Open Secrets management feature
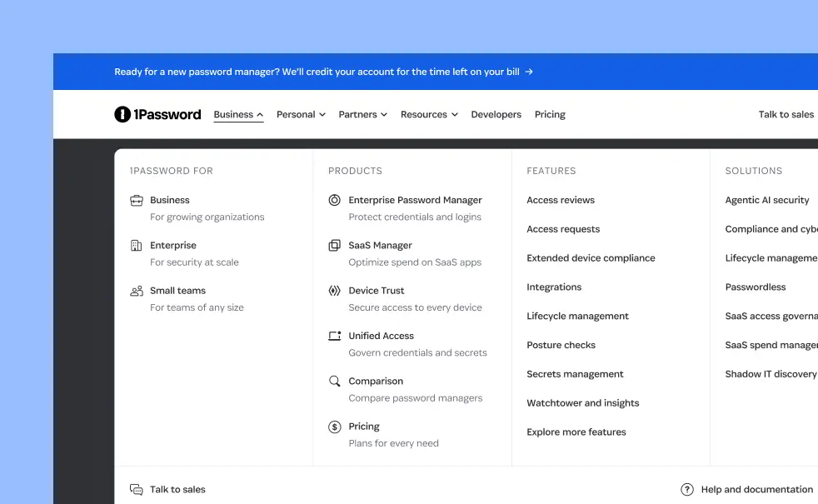818x504 pixels. 575,374
